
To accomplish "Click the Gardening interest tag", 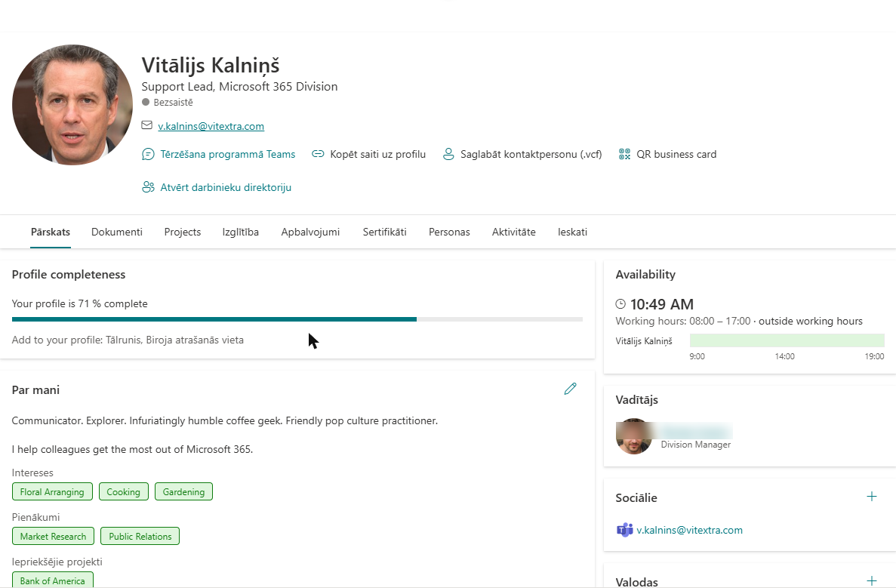I will coord(183,491).
